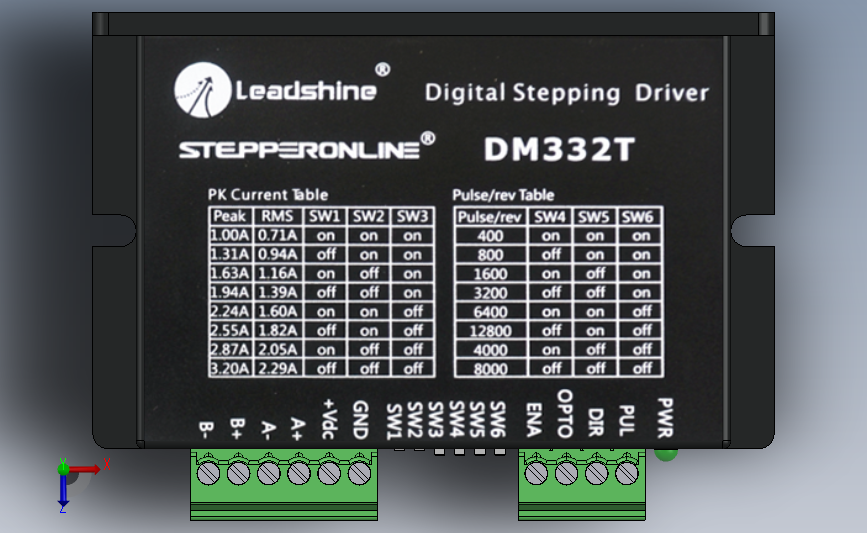Viewport: 867px width, 533px height.
Task: Click the "3.20A" peak current cell
Action: tap(230, 368)
